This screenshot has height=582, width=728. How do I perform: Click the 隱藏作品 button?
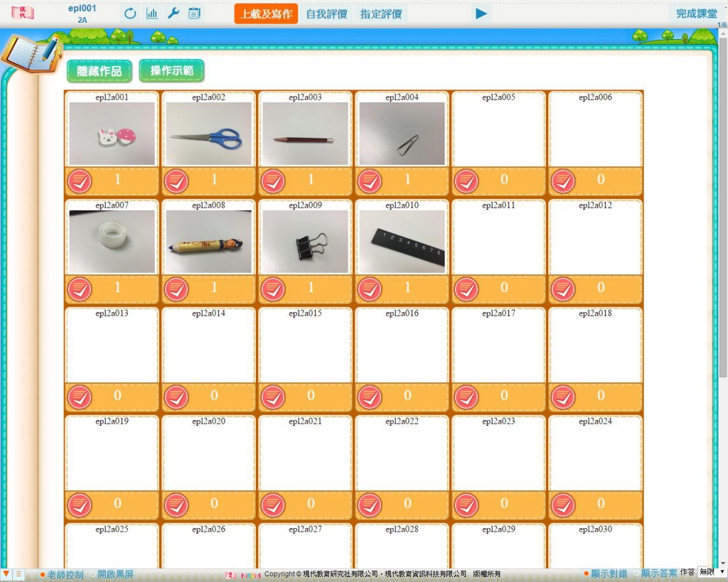[x=100, y=71]
